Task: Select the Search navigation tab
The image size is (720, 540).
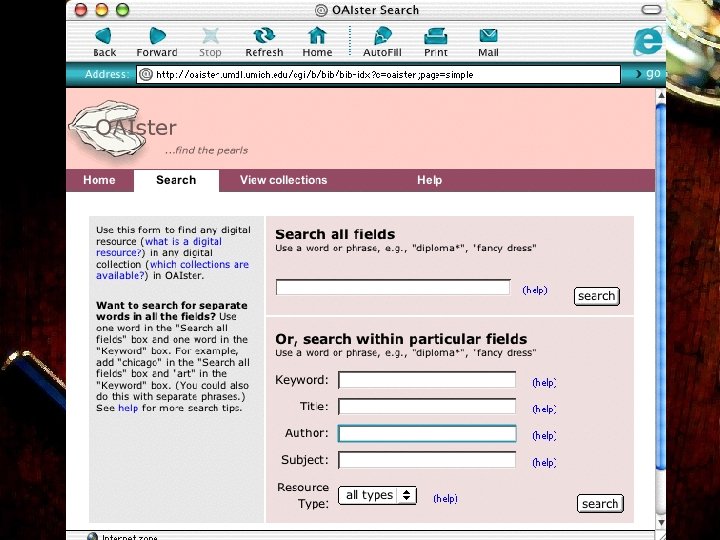Action: click(x=176, y=180)
